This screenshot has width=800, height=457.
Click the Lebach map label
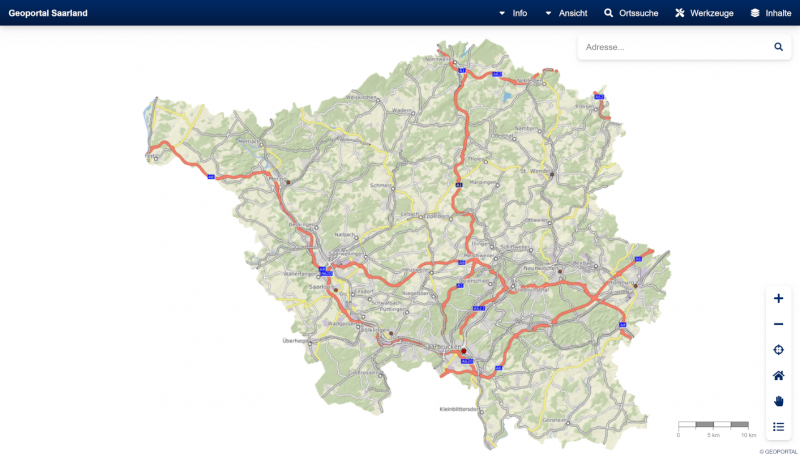pos(410,214)
